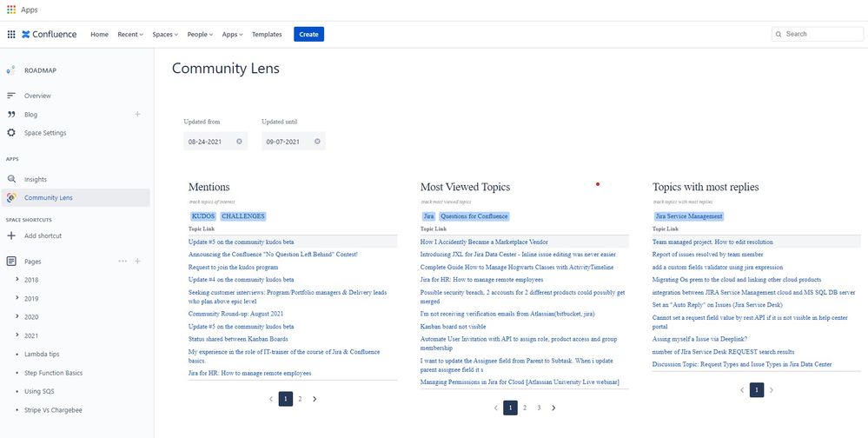Click the ROADMAP space icon

click(x=10, y=70)
